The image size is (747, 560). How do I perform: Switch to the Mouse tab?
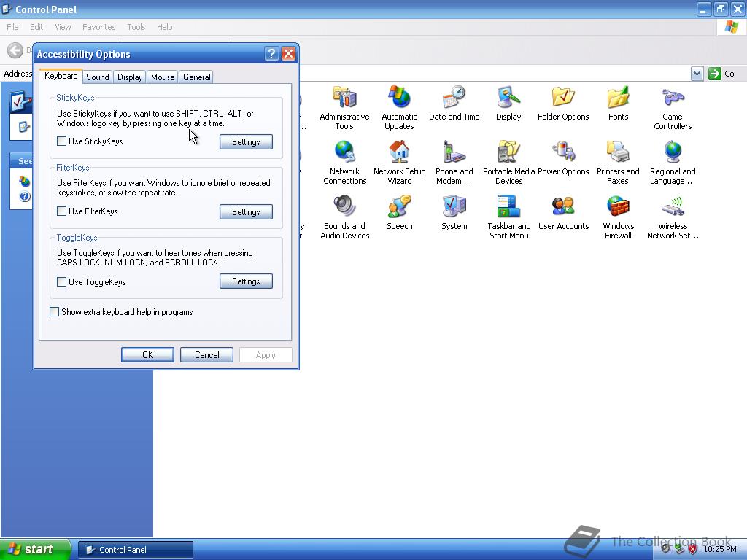[x=163, y=77]
